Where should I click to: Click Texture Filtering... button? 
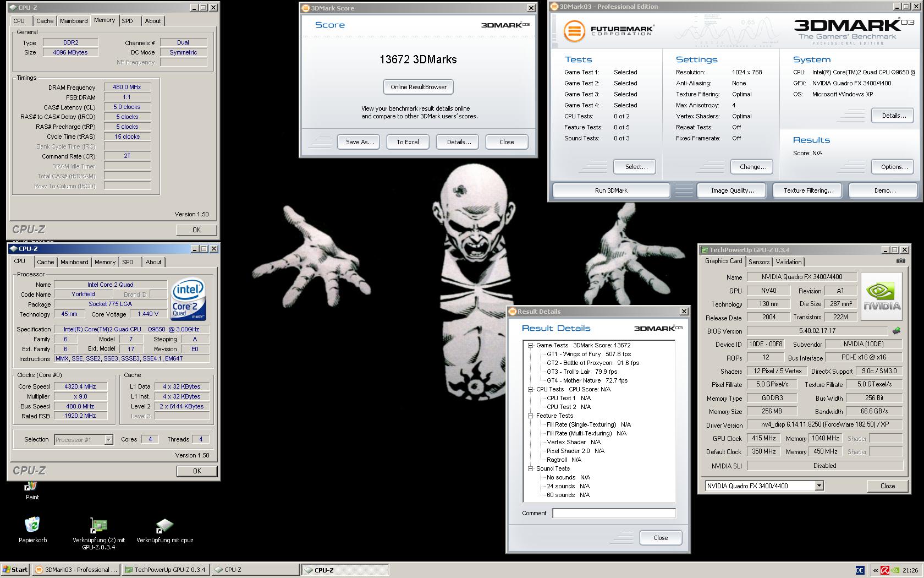pyautogui.click(x=809, y=190)
